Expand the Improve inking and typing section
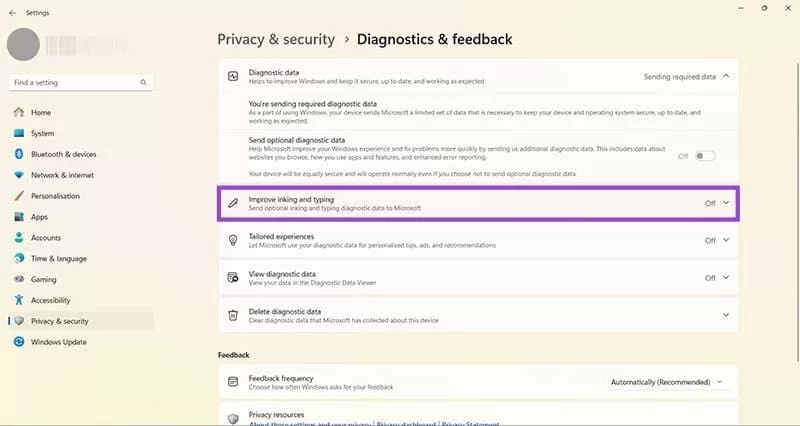The width and height of the screenshot is (800, 426). point(726,203)
